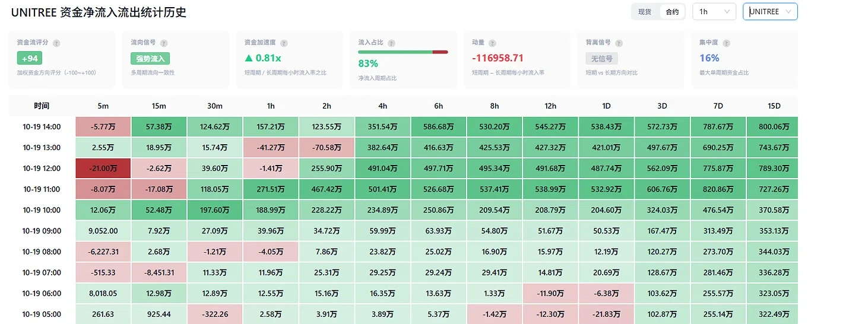Click the -5.77万 cell
The width and height of the screenshot is (868, 324).
[103, 127]
